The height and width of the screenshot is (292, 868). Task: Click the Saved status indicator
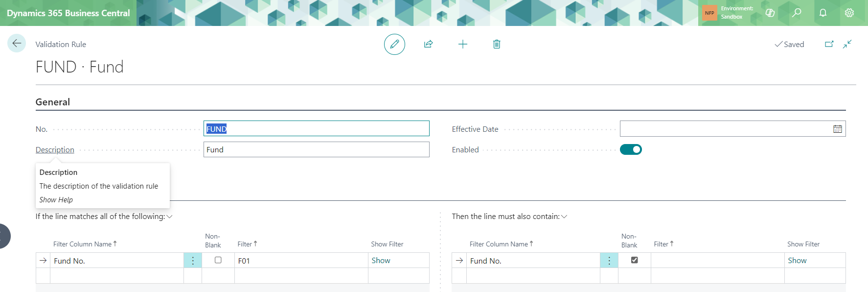[x=789, y=44]
